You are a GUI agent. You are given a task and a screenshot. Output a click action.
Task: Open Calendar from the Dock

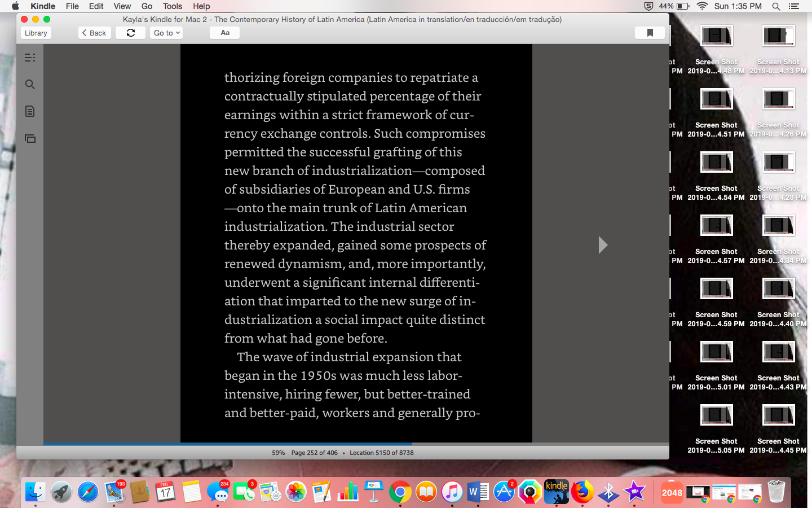tap(166, 492)
